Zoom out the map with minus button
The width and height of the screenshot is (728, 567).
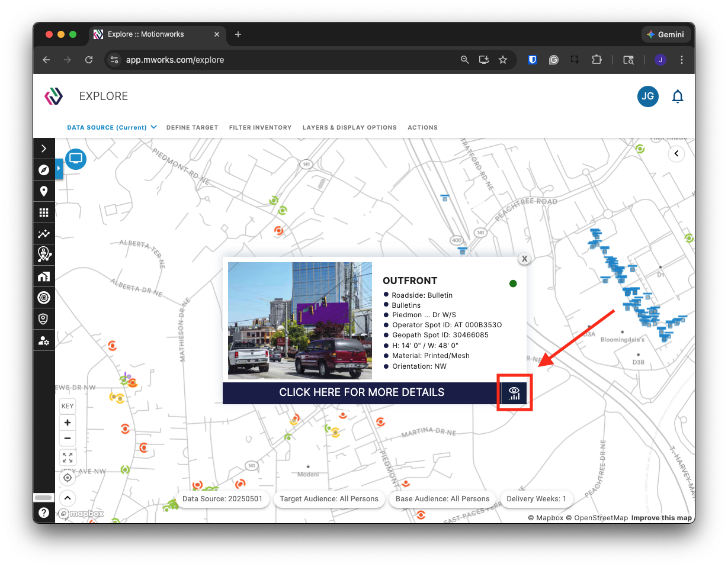tap(68, 439)
